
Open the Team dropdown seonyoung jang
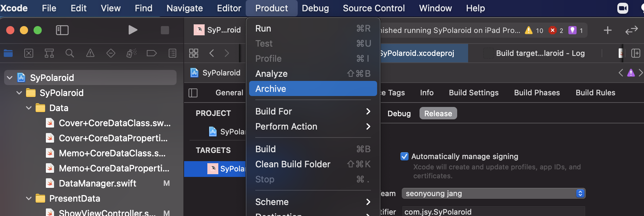493,193
